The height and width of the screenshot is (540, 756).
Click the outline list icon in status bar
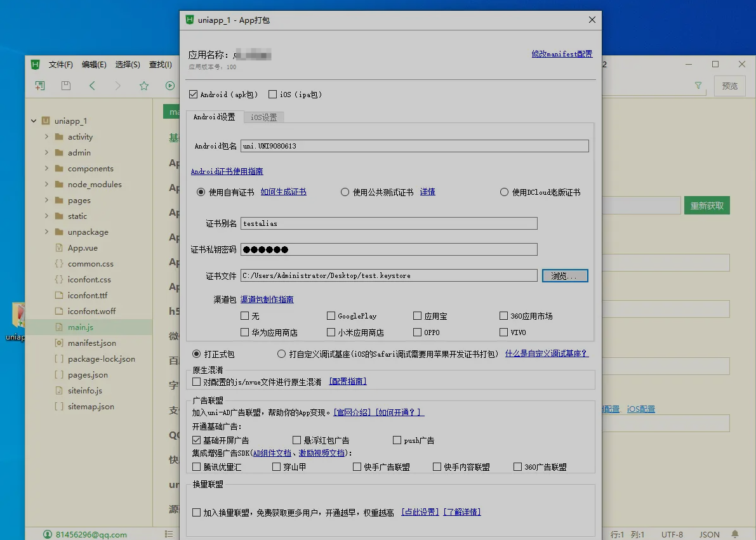[169, 534]
